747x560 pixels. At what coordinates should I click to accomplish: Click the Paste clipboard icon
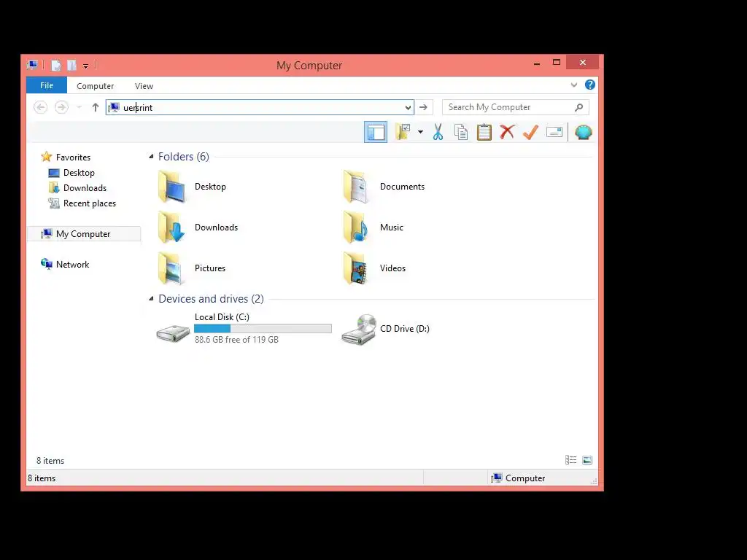[484, 132]
